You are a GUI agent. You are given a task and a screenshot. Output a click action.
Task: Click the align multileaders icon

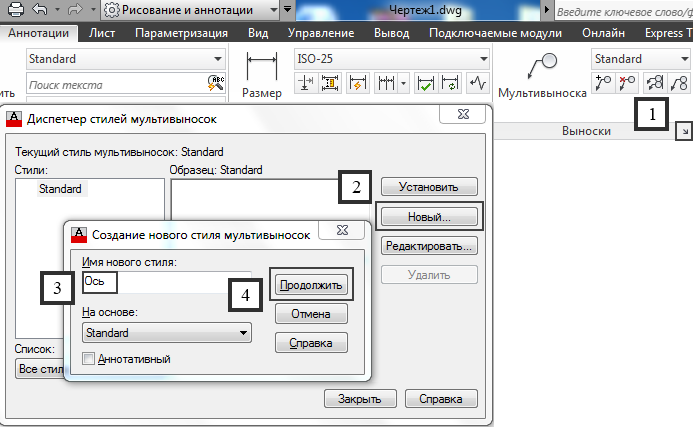click(655, 83)
